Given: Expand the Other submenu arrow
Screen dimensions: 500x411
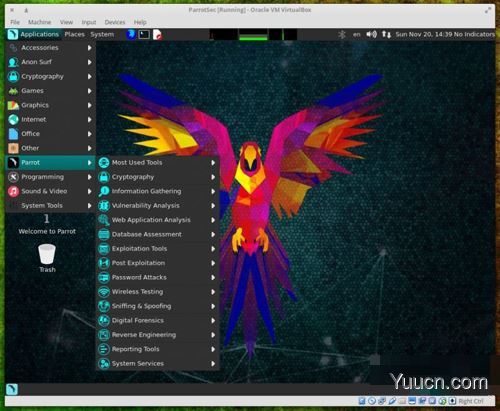Looking at the screenshot, I should pyautogui.click(x=90, y=148).
